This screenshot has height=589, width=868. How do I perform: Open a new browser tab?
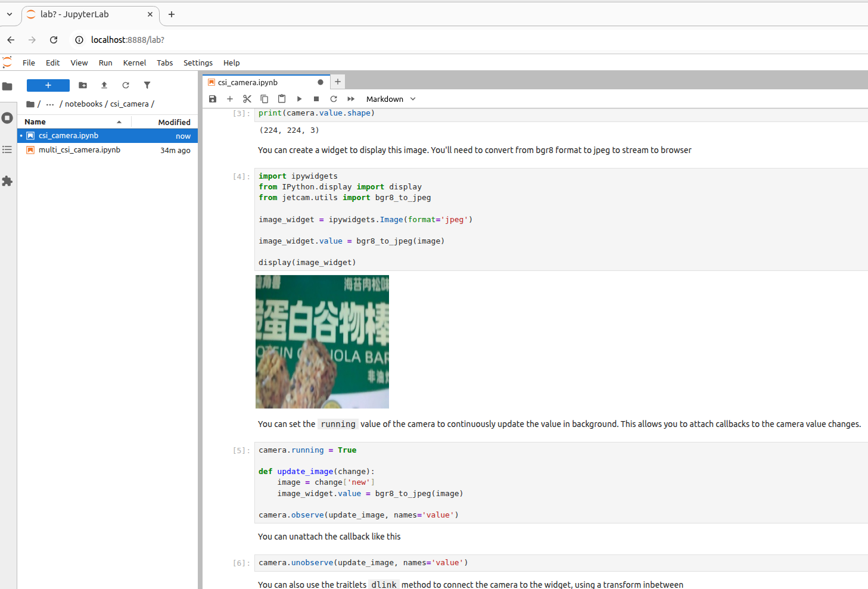172,14
